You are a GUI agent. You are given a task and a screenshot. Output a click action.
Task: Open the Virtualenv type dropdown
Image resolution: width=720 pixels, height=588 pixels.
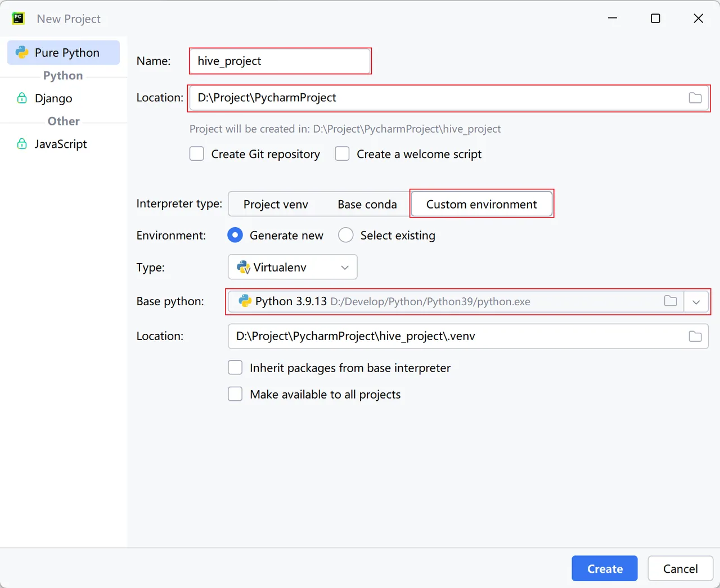[x=292, y=267]
